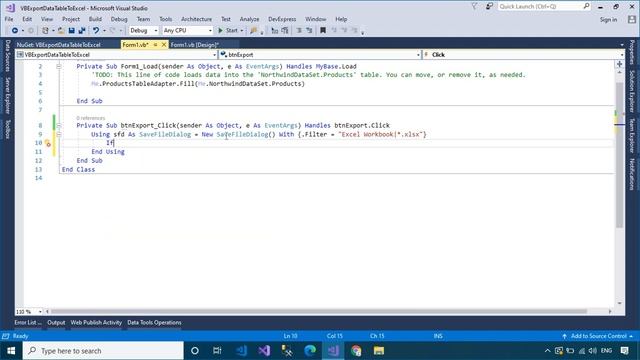
Task: Click the Save All toolbar icon
Action: tap(82, 31)
